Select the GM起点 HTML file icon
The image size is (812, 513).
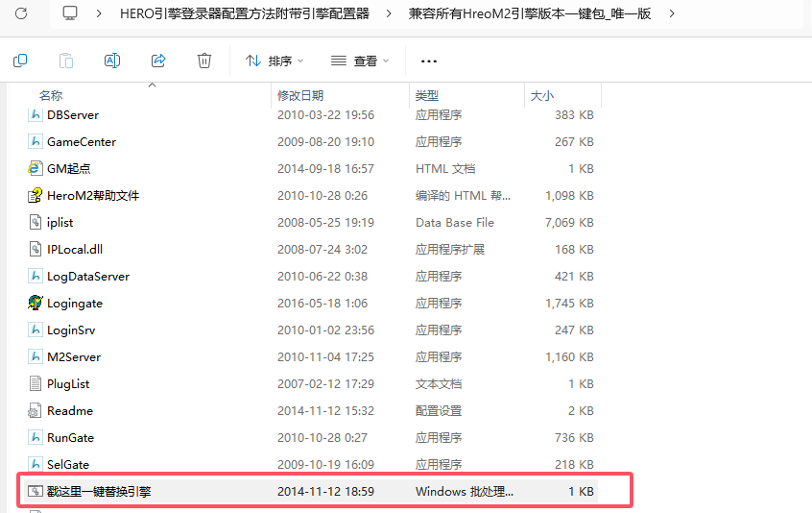[35, 168]
